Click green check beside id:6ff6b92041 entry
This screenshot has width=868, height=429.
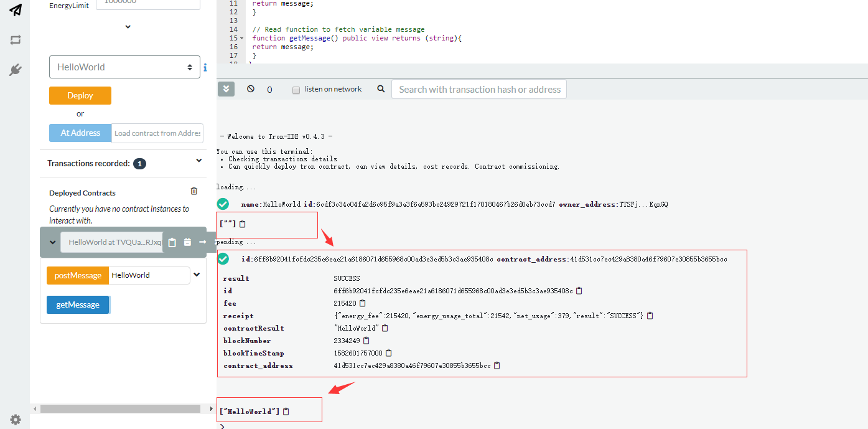pyautogui.click(x=223, y=258)
